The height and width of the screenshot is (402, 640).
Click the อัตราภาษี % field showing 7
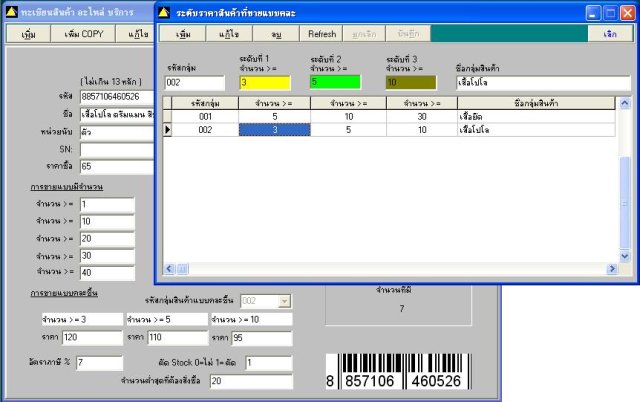(98, 362)
